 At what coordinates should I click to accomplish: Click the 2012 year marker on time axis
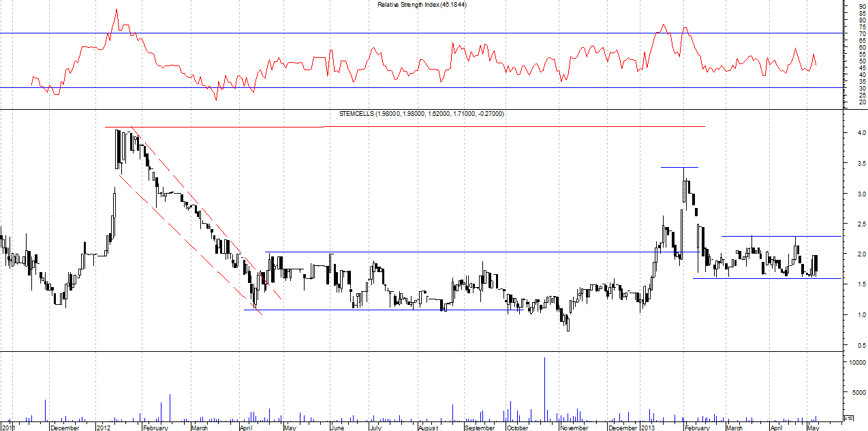coord(104,428)
